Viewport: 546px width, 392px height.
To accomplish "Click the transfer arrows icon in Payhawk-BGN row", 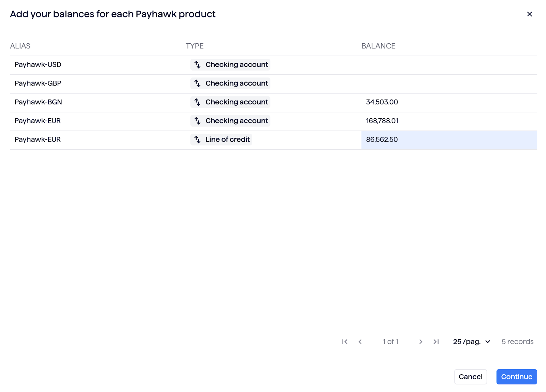I will (197, 102).
